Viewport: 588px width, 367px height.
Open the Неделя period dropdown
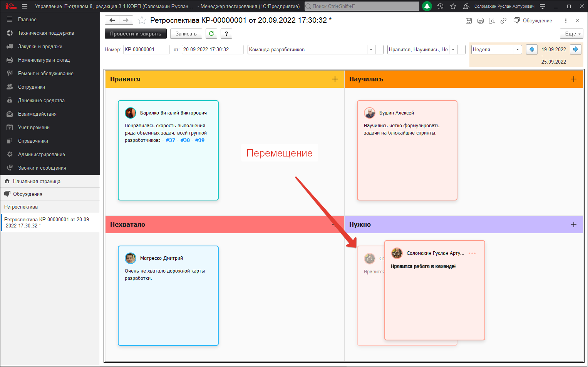pyautogui.click(x=518, y=50)
